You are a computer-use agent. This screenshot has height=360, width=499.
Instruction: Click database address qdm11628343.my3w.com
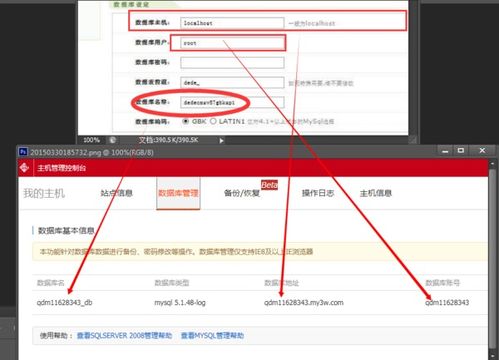point(304,303)
